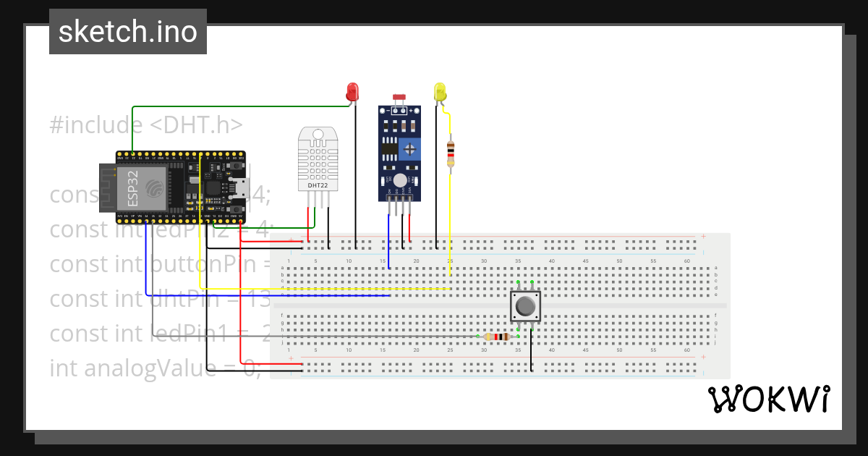Viewport: 868px width, 456px height.
Task: Select the yellow LED
Action: tap(441, 93)
